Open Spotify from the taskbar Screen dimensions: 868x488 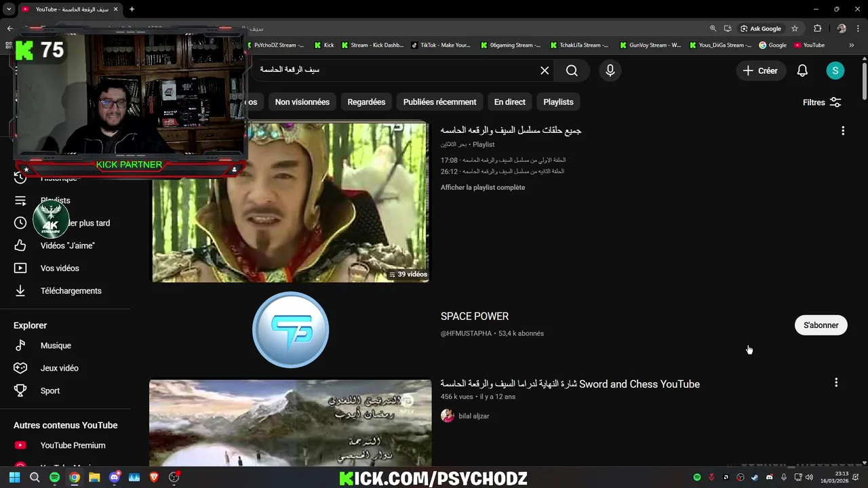coord(54,477)
